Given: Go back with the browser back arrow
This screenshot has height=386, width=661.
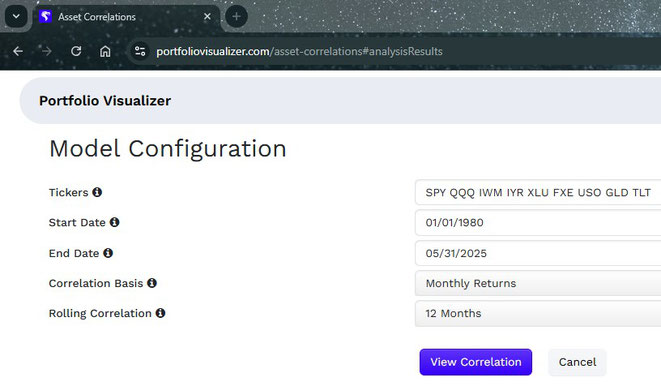Looking at the screenshot, I should click(18, 51).
